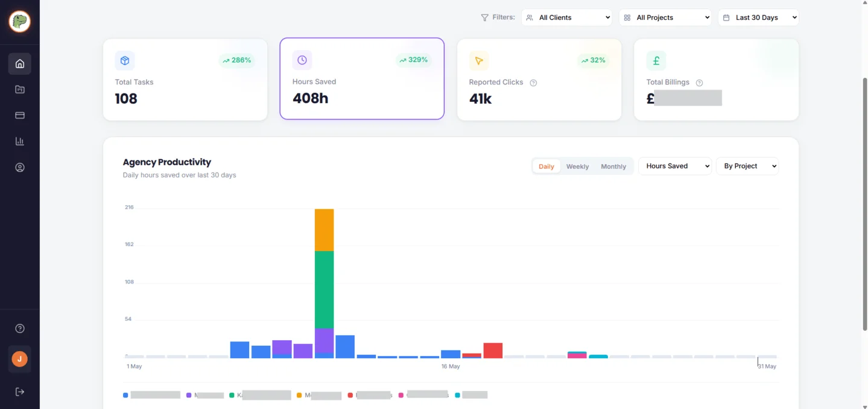Click the orange legend color swatch
Screen dimensions: 868x409
[299, 395]
